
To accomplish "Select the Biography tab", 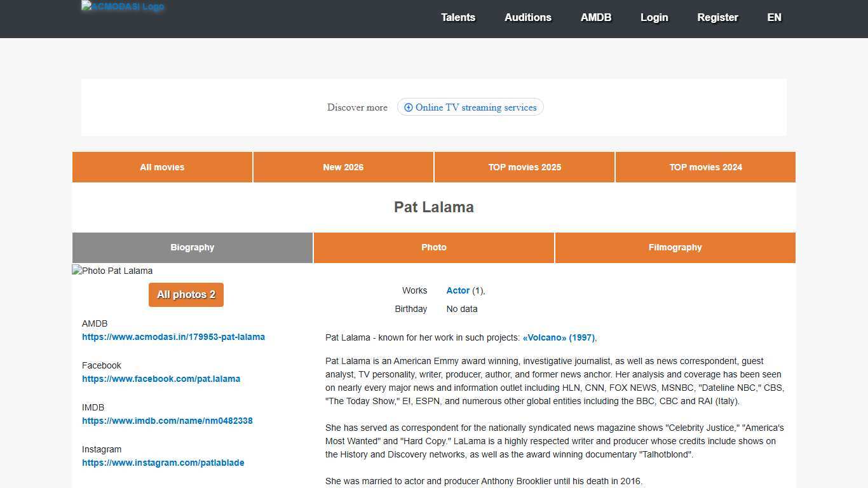I will tap(192, 247).
